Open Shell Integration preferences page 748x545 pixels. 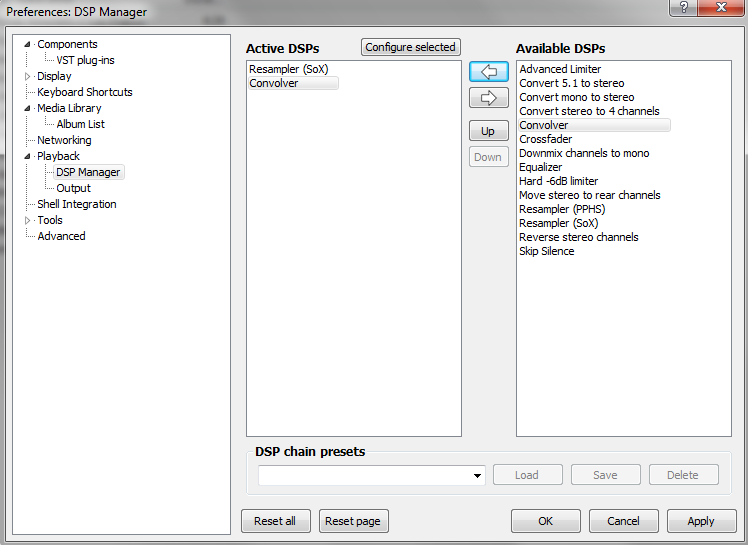77,204
